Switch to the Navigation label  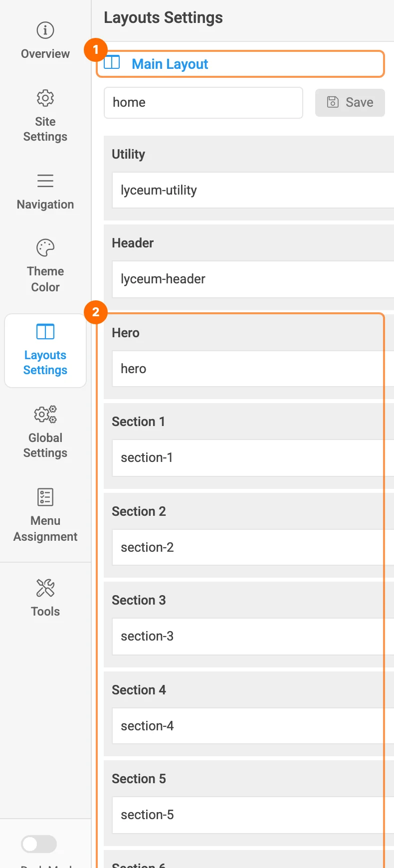[45, 205]
